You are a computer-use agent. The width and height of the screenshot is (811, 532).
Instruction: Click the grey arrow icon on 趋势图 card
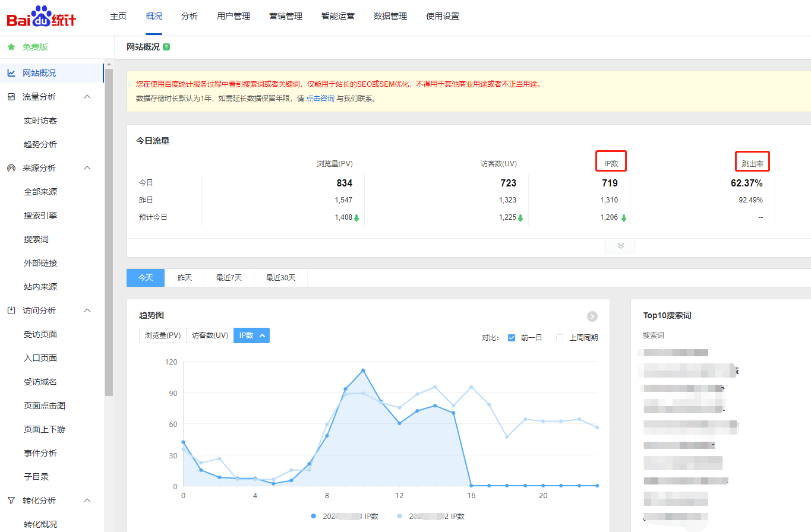[592, 316]
